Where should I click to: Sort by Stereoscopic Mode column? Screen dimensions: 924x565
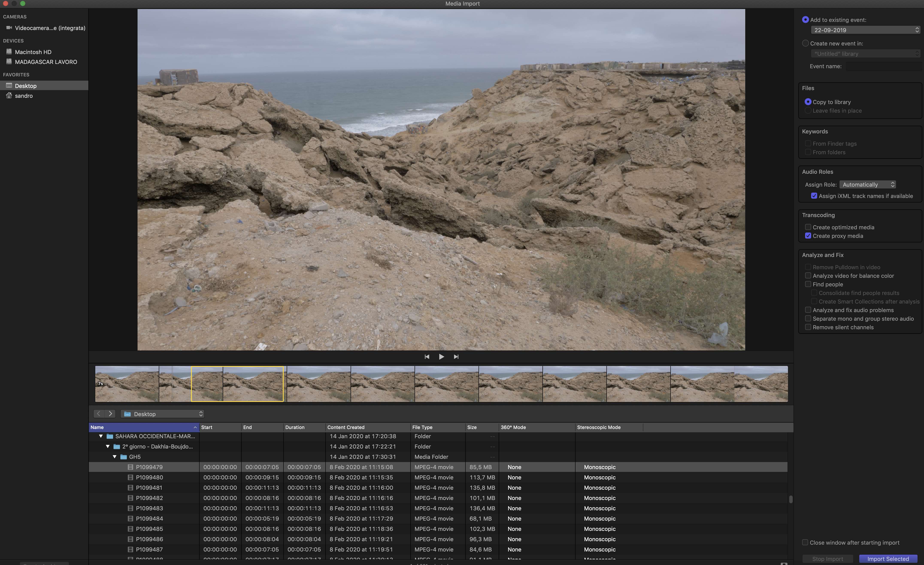pos(609,427)
